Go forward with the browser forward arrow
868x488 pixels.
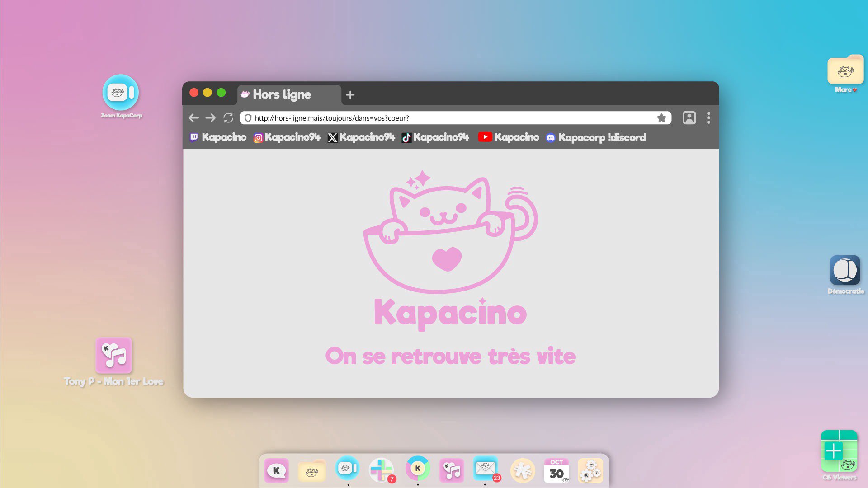tap(211, 118)
